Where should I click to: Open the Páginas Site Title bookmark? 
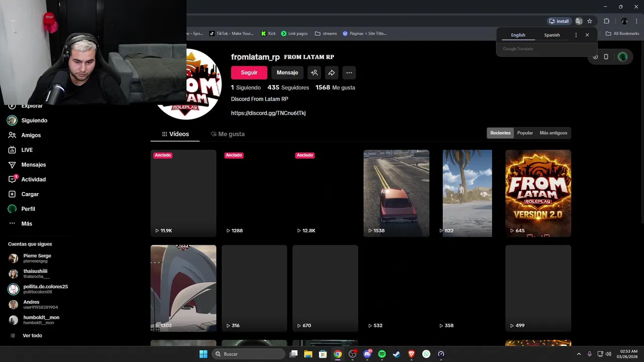(364, 34)
